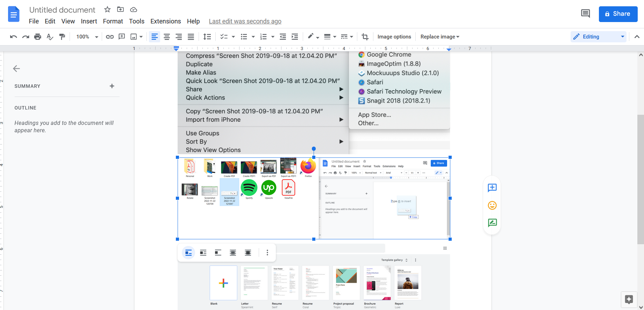644x310 pixels.
Task: Open the Tools menu
Action: [x=137, y=21]
